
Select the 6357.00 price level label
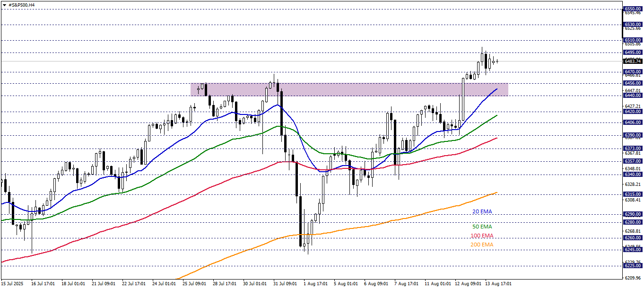tap(633, 161)
